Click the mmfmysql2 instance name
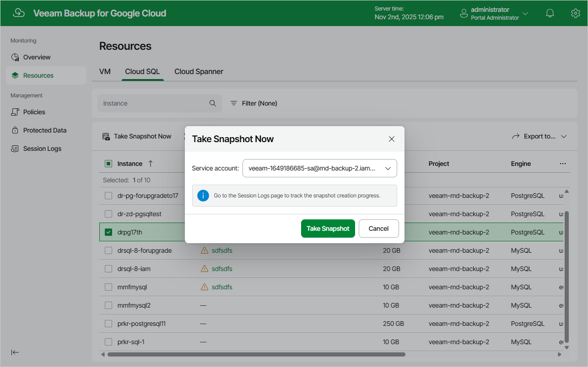The height and width of the screenshot is (367, 588). [134, 305]
